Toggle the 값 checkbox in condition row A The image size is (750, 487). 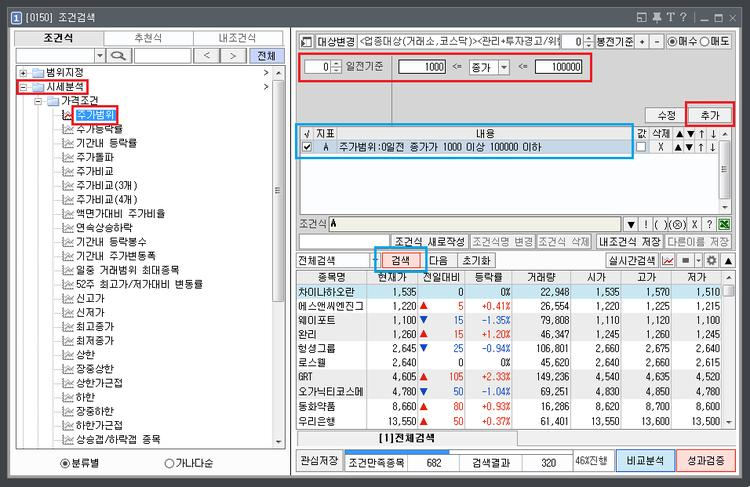(641, 147)
